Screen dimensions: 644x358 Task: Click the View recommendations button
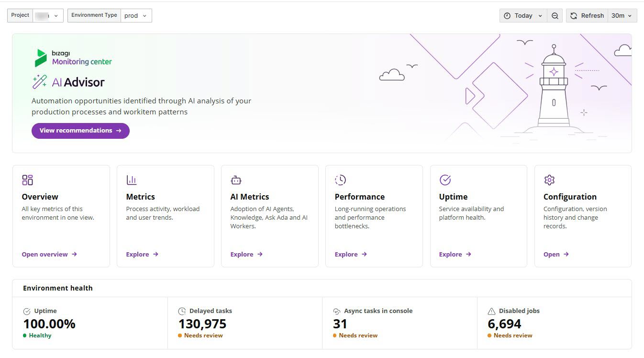tap(80, 131)
